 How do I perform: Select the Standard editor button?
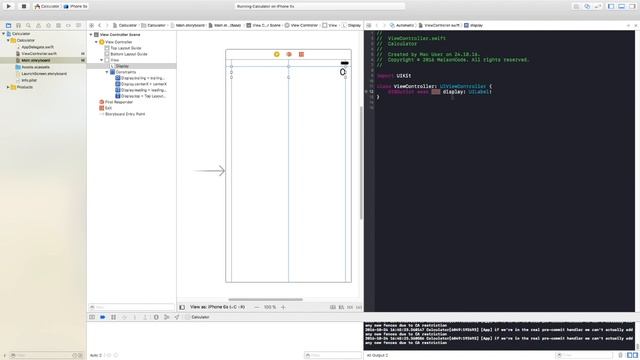pos(576,7)
